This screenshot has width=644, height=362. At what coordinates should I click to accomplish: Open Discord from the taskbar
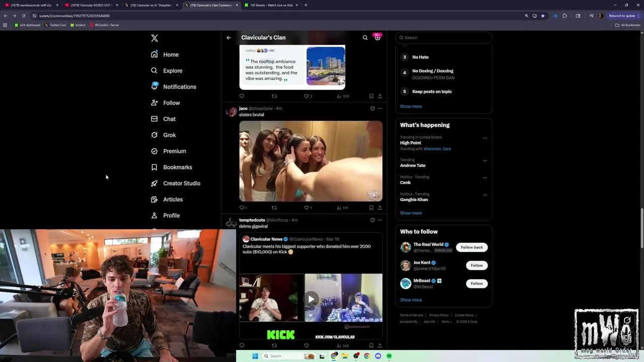tap(378, 356)
